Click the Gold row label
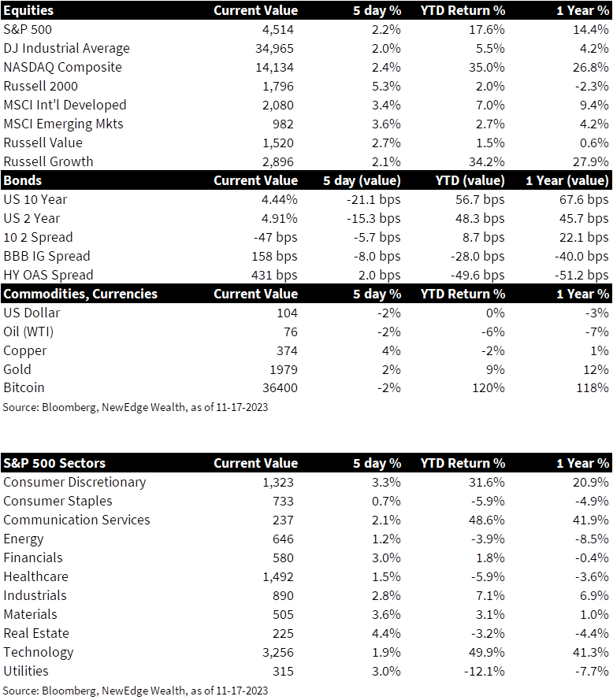The width and height of the screenshot is (613, 700). tap(17, 369)
